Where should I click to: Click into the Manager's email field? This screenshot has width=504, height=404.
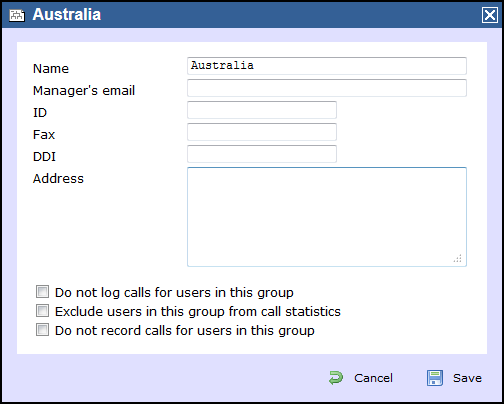pyautogui.click(x=327, y=88)
